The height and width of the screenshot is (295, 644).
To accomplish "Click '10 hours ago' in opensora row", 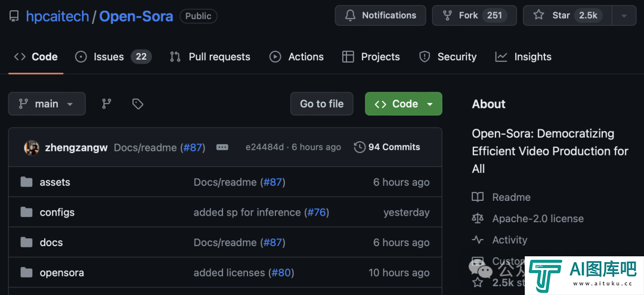I will click(399, 273).
